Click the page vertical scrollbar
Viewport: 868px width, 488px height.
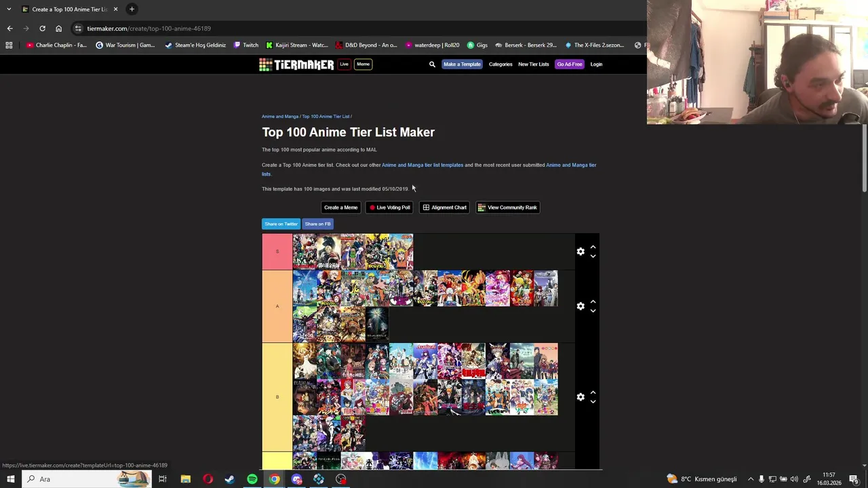864,159
